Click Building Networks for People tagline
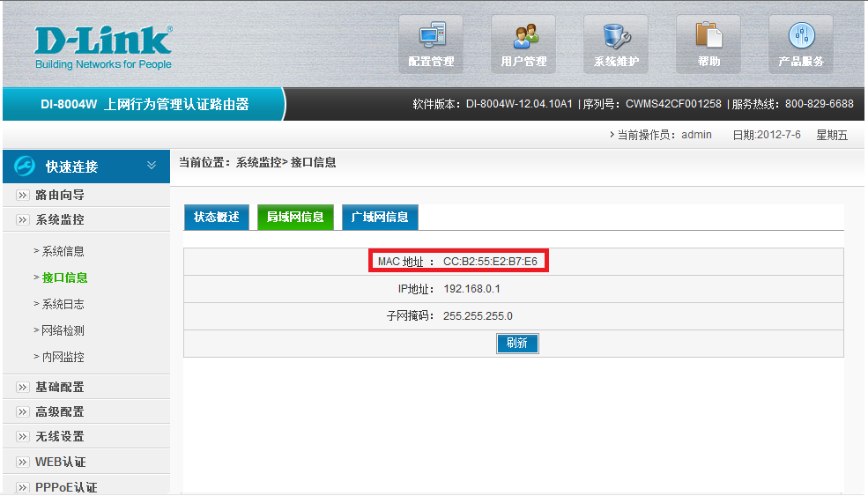Viewport: 868px width, 496px height. [103, 64]
